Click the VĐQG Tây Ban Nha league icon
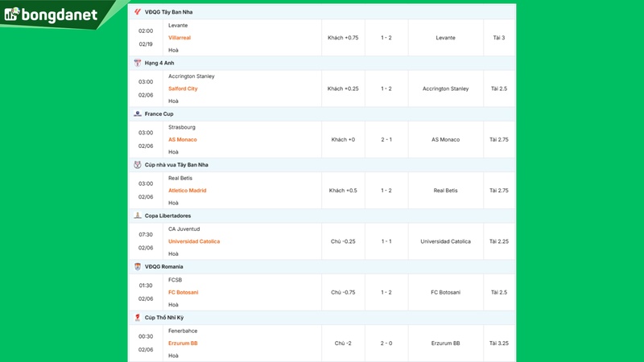The width and height of the screenshot is (644, 362). [x=138, y=12]
